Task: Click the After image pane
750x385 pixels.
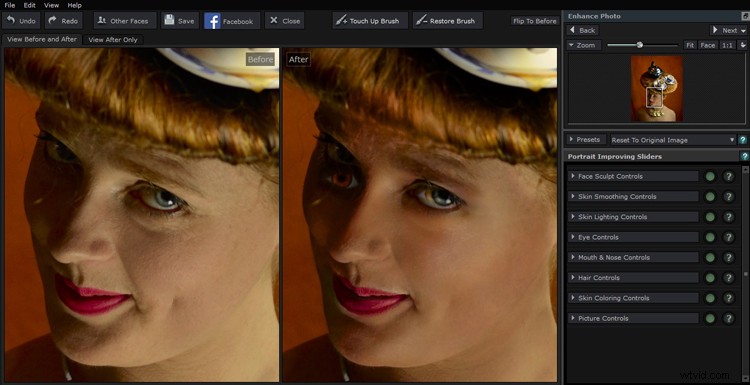Action: [420, 214]
